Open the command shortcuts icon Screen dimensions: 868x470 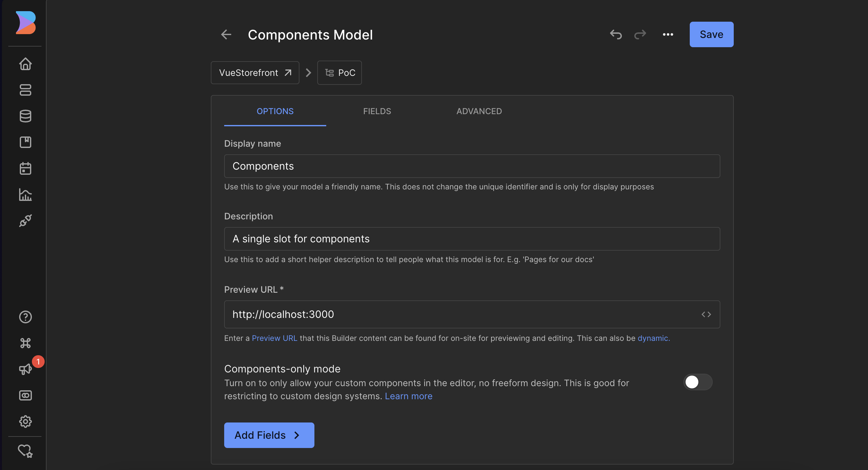click(x=26, y=343)
